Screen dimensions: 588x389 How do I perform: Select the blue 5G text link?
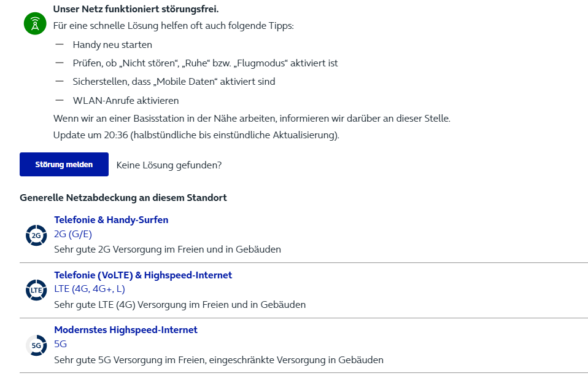(60, 344)
